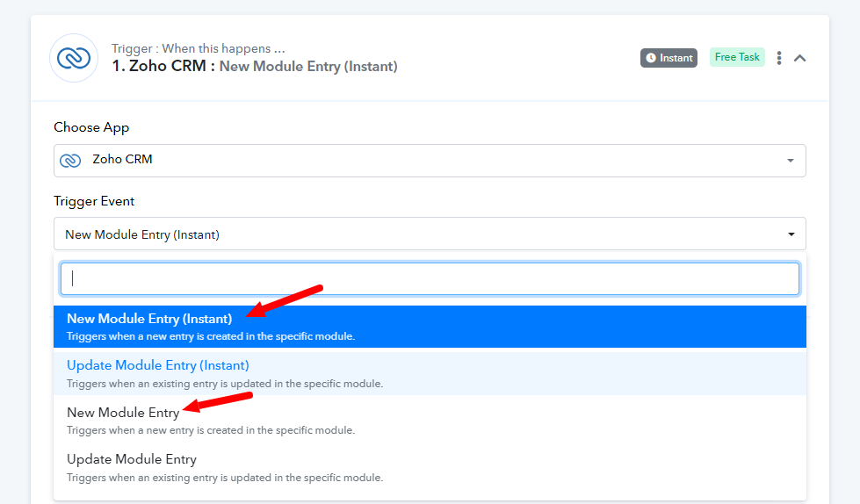The width and height of the screenshot is (860, 504).
Task: Click the trigger title '1. Zoho CRM'
Action: (159, 66)
